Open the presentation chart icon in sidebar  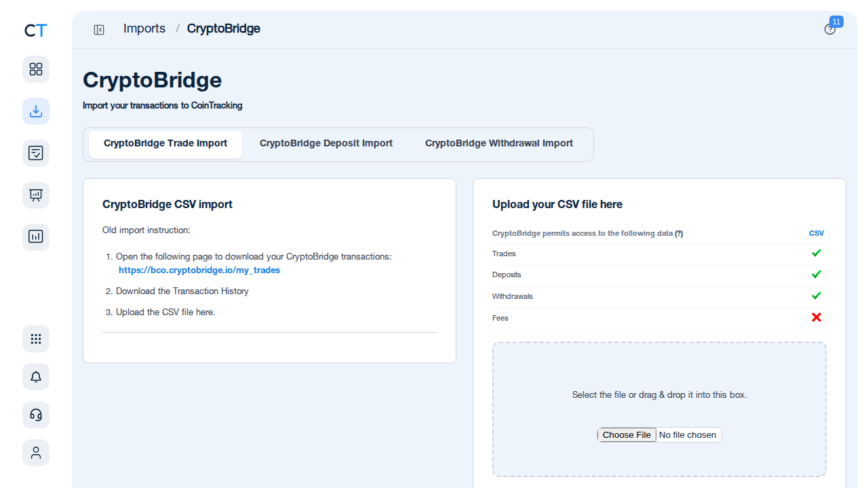(36, 195)
